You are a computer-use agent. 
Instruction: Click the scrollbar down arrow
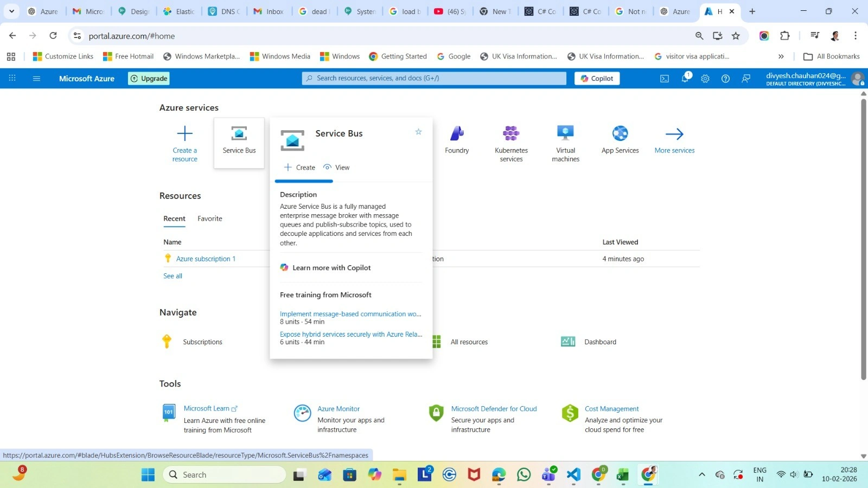(864, 457)
